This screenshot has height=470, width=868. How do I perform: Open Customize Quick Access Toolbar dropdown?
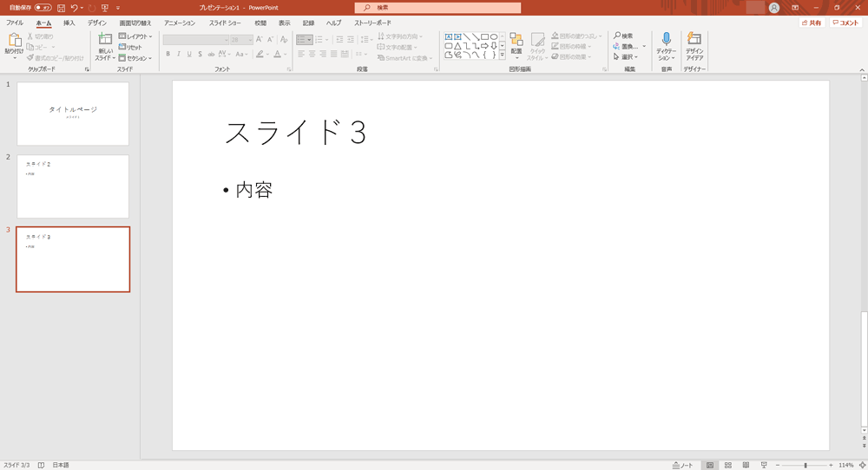[x=118, y=8]
